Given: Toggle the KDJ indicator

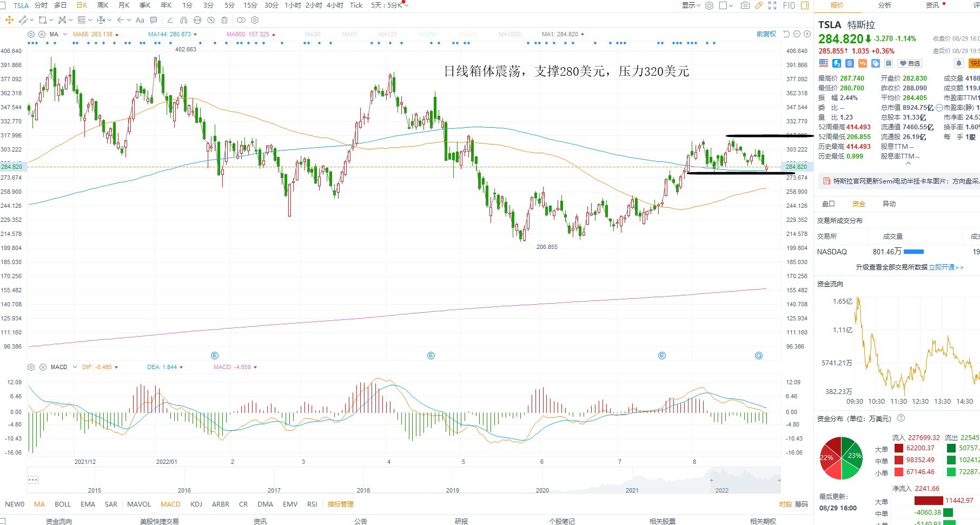Looking at the screenshot, I should tap(196, 504).
